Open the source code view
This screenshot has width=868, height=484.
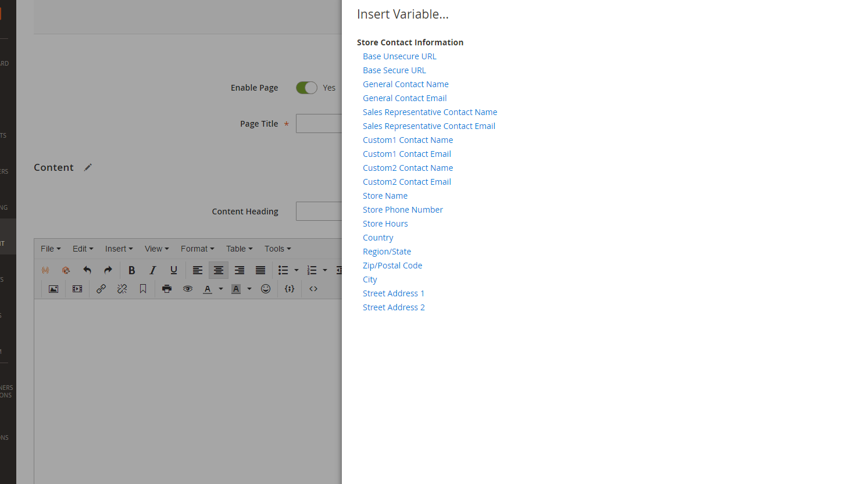point(313,289)
